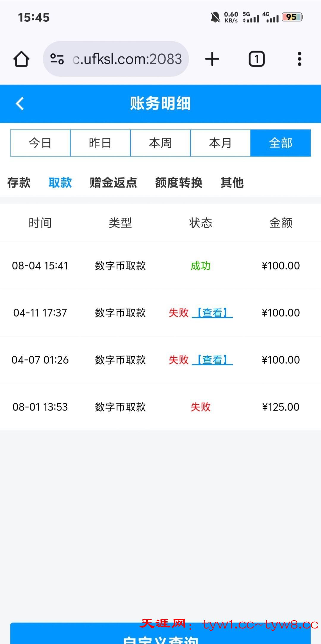Open site settings icon in address bar
Viewport: 321px width, 644px height.
point(57,59)
